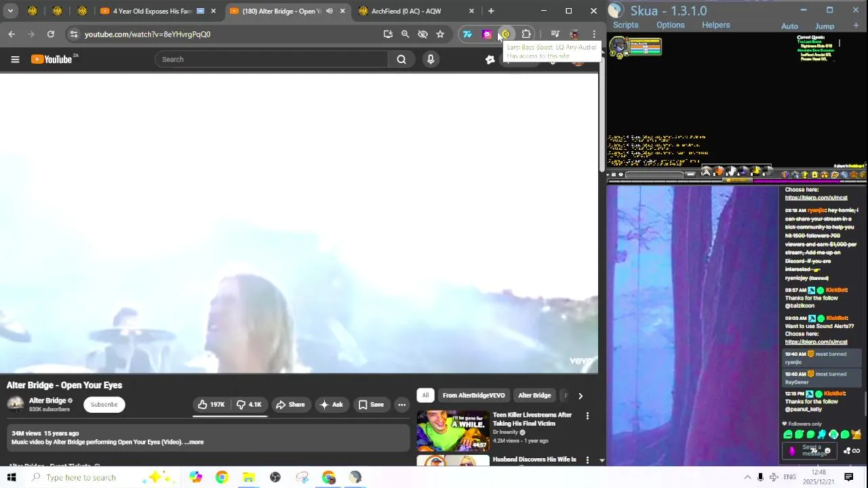The height and width of the screenshot is (488, 868).
Task: Open the pink star extension icon
Action: coord(487,34)
